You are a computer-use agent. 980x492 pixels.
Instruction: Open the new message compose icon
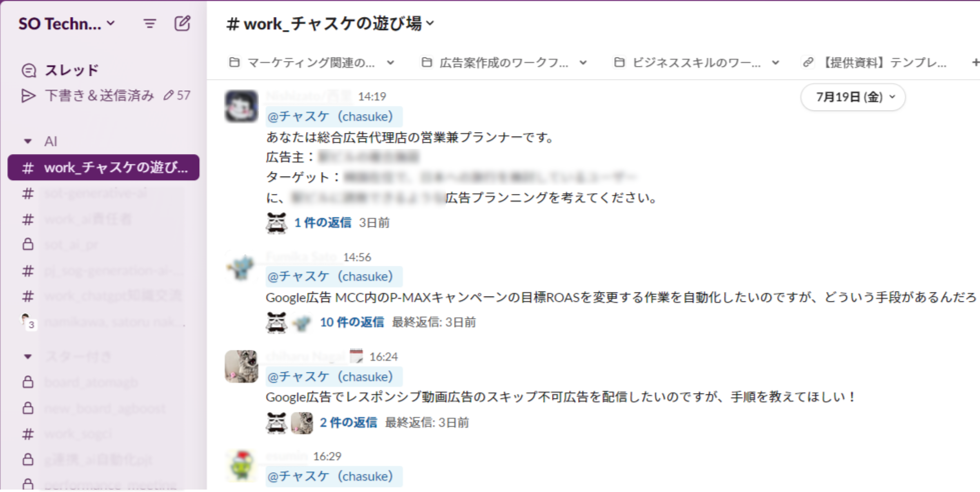[182, 24]
